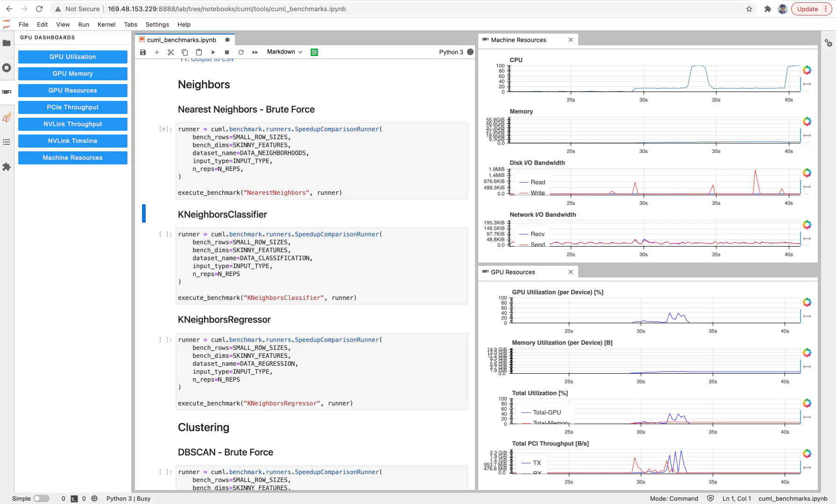Image resolution: width=836 pixels, height=504 pixels.
Task: Open the Edit menu
Action: click(42, 24)
